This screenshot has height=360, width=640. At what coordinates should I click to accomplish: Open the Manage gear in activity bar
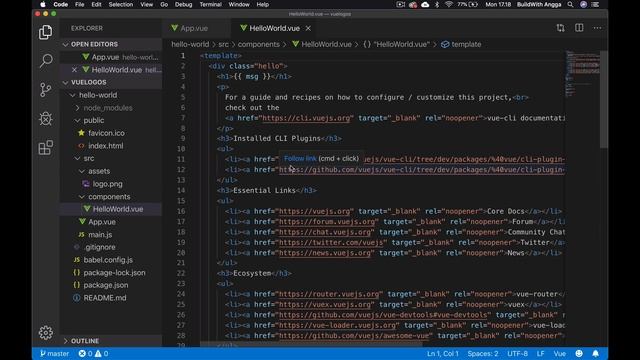pyautogui.click(x=46, y=333)
